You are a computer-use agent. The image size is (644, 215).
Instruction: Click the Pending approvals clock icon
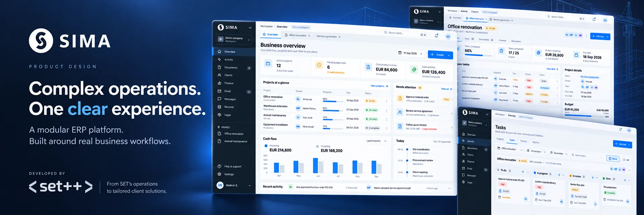coord(319,65)
